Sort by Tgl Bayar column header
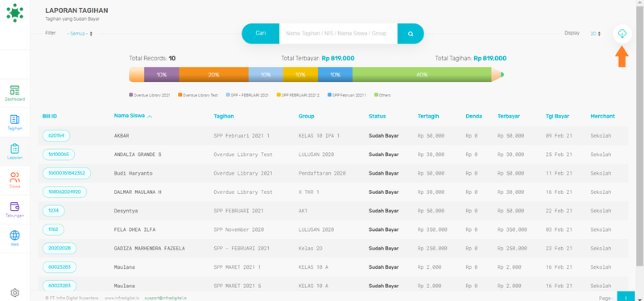This screenshot has height=301, width=644. click(557, 116)
